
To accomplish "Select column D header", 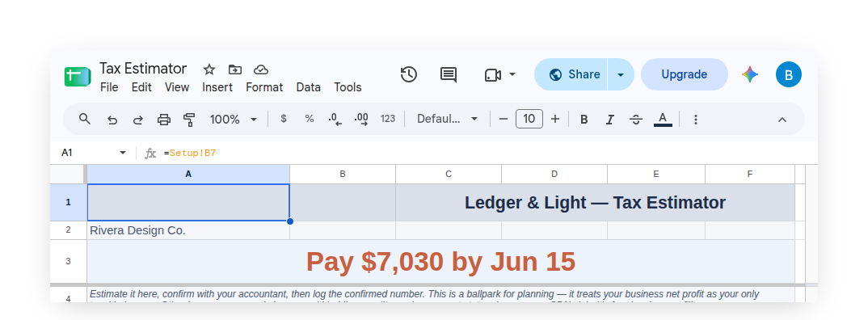I will point(554,174).
